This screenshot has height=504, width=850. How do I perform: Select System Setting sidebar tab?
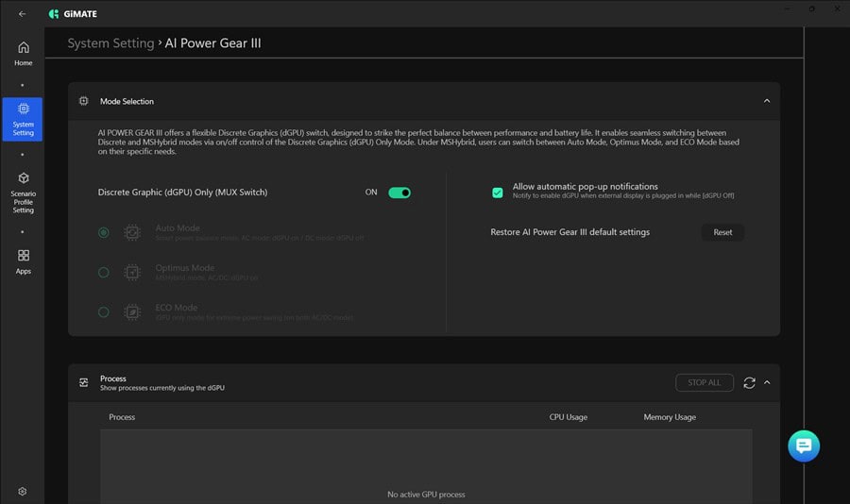(23, 119)
